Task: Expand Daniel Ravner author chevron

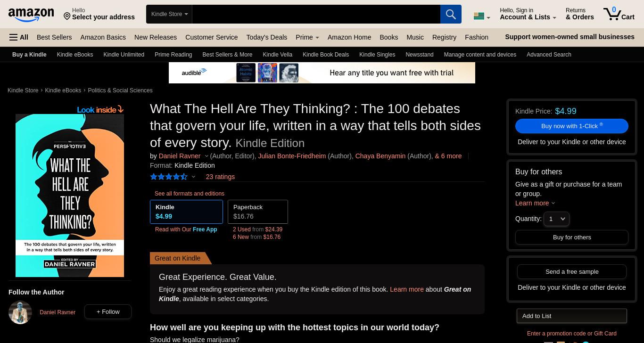Action: pyautogui.click(x=206, y=156)
